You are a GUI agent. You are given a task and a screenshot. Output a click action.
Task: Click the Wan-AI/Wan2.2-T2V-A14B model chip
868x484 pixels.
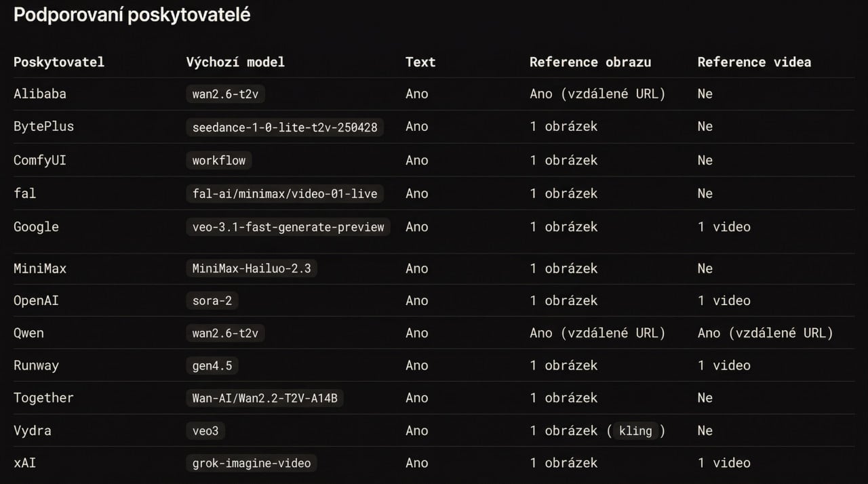[x=264, y=398]
